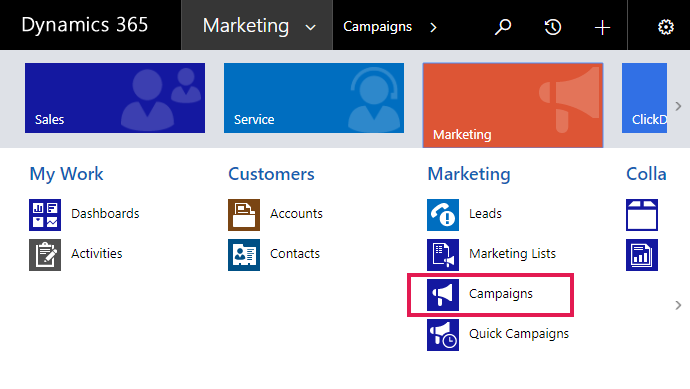
Task: Select the orange Marketing tile
Action: [x=513, y=105]
